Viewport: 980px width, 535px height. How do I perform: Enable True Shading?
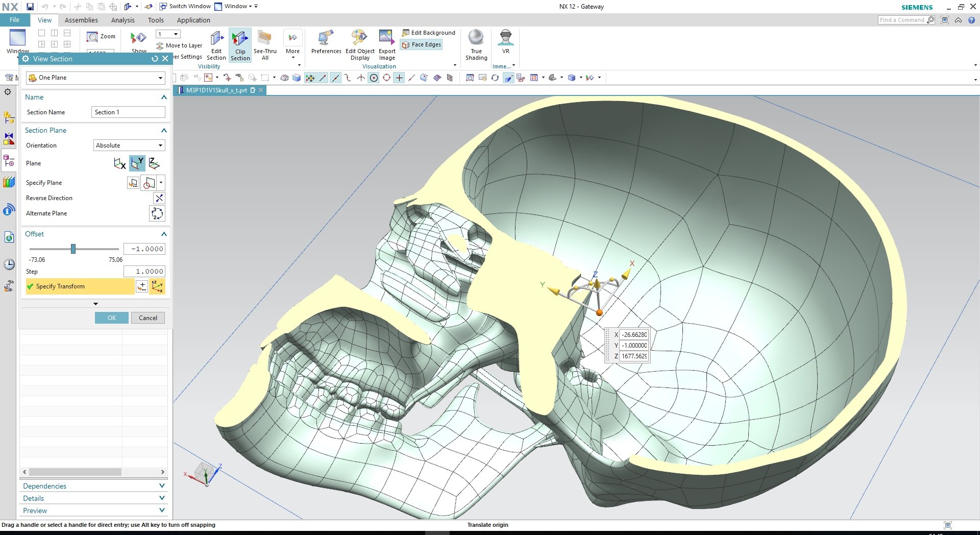coord(476,45)
